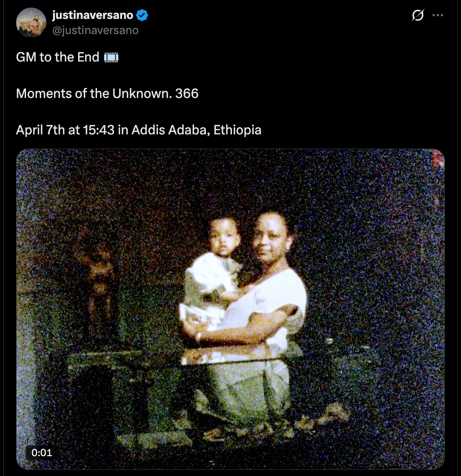Click the red mark in video corner

click(439, 158)
